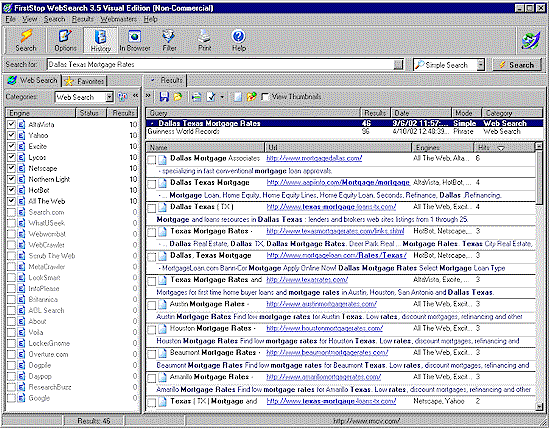Click the engine icon next to MetaCrawler

21,267
